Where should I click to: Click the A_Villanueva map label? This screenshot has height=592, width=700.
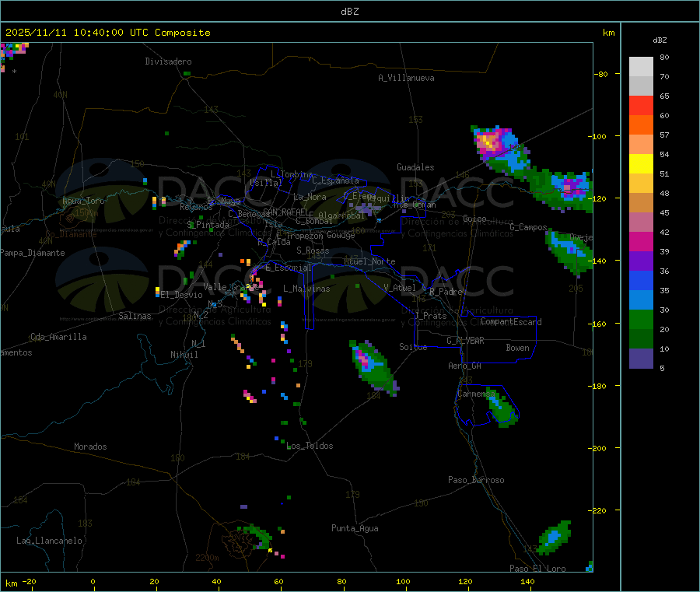(x=406, y=78)
